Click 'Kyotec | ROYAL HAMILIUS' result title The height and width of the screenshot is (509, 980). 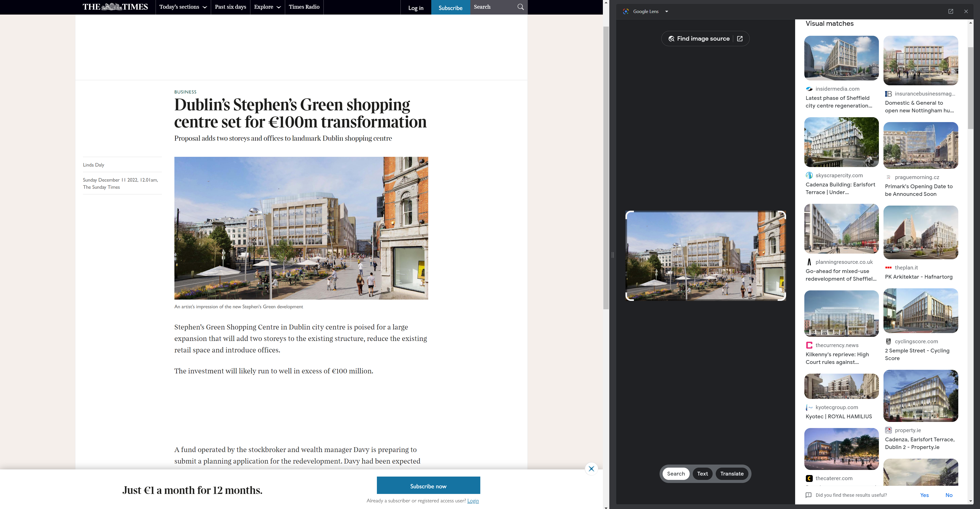(x=839, y=417)
